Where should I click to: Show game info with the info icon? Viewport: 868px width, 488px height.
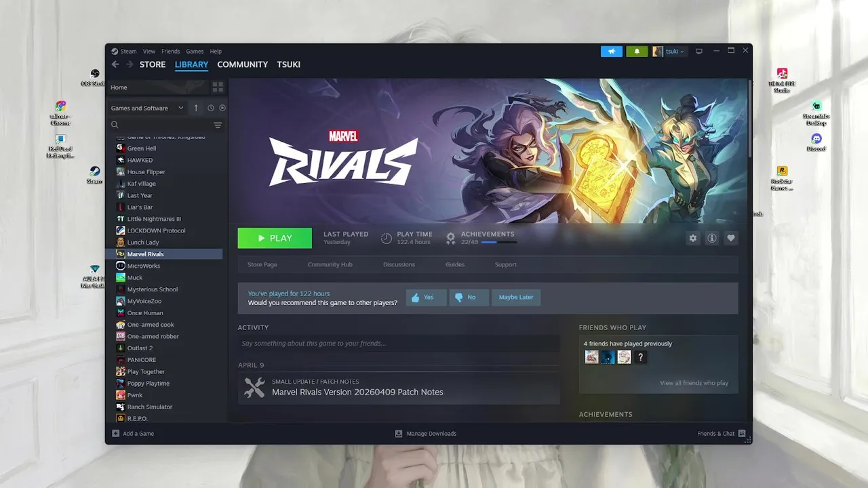tap(712, 239)
